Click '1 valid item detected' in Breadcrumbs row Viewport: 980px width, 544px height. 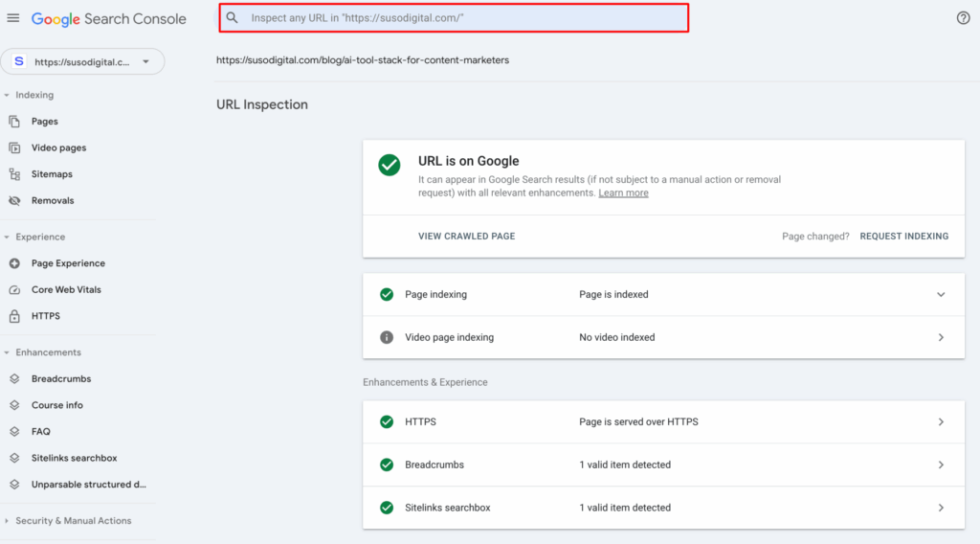point(624,465)
